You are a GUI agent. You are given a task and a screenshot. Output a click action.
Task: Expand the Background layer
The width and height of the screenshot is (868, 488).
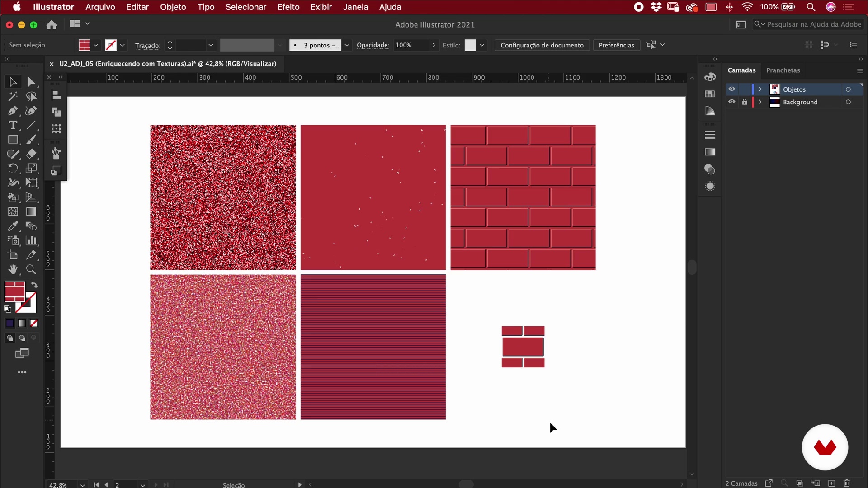click(760, 102)
